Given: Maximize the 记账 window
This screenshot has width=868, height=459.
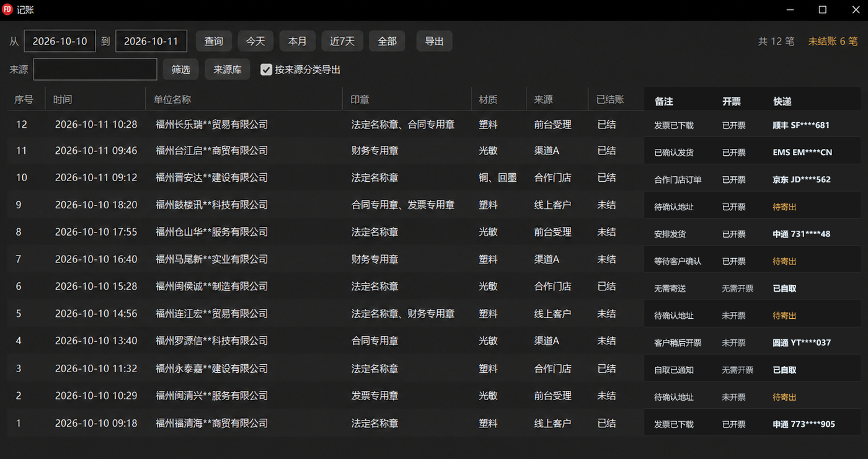Looking at the screenshot, I should pyautogui.click(x=823, y=9).
